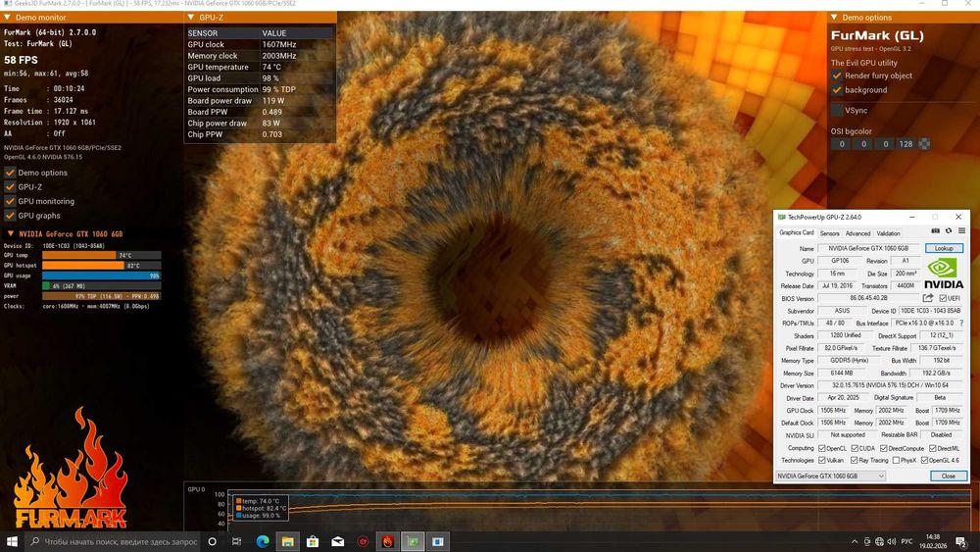Open the Advanced tab in GPU-Z

[x=857, y=233]
